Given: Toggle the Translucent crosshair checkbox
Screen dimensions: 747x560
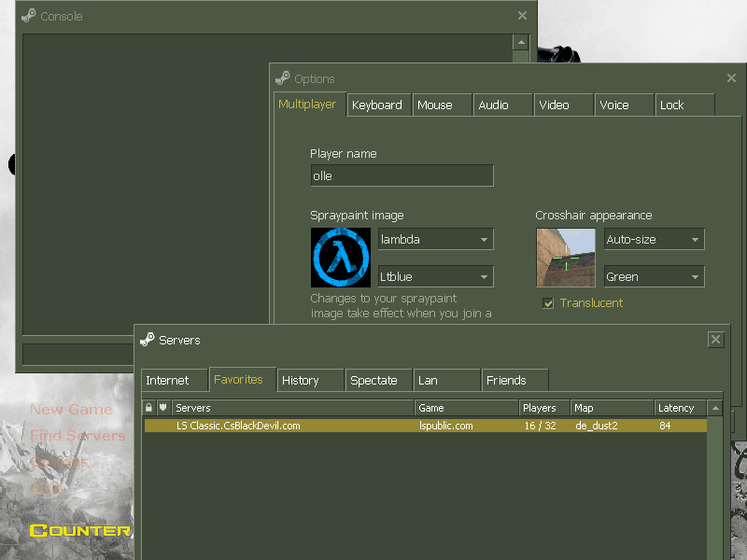Looking at the screenshot, I should [549, 303].
